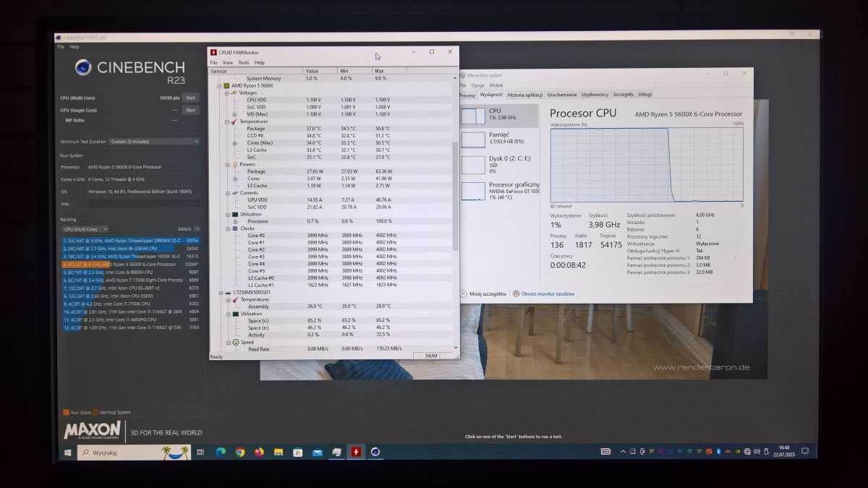Collapse the CT250MX500SSD1 node
Viewport: 868px width, 488px height.
[x=219, y=292]
